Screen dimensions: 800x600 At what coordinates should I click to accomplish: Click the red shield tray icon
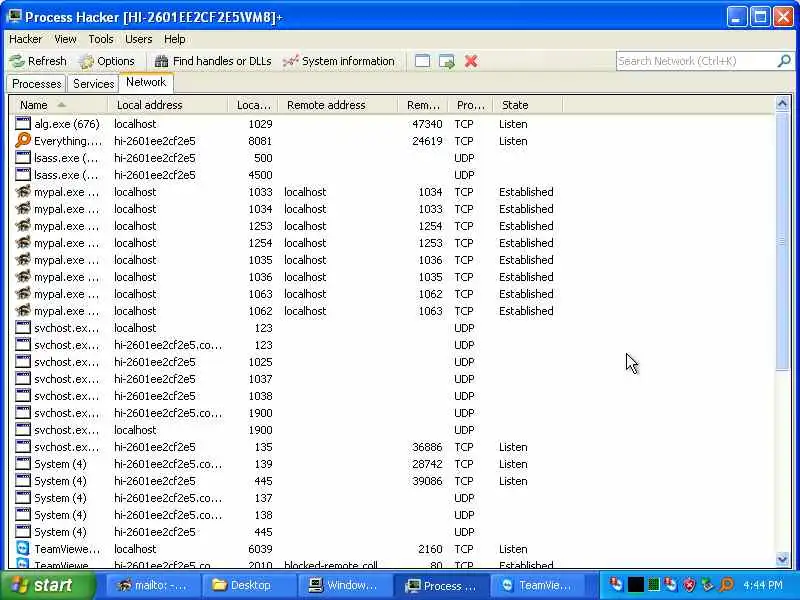point(689,585)
